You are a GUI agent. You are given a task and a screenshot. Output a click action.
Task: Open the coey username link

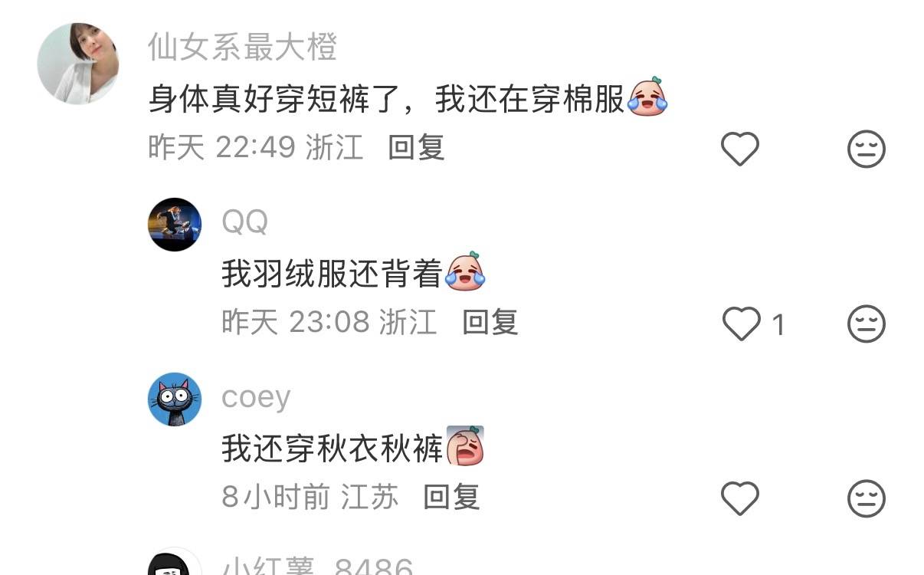click(x=256, y=398)
